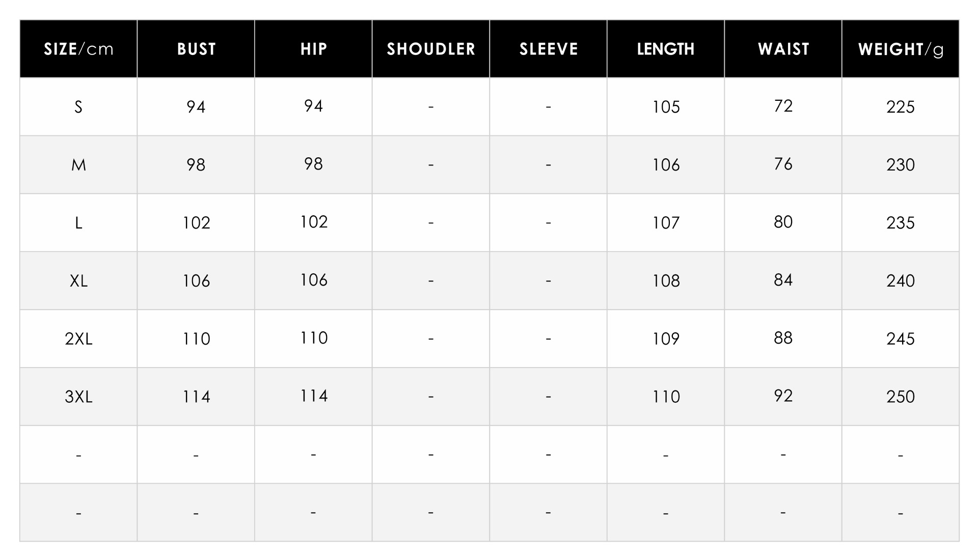978x560 pixels.
Task: Click the 2XL size label
Action: (78, 339)
